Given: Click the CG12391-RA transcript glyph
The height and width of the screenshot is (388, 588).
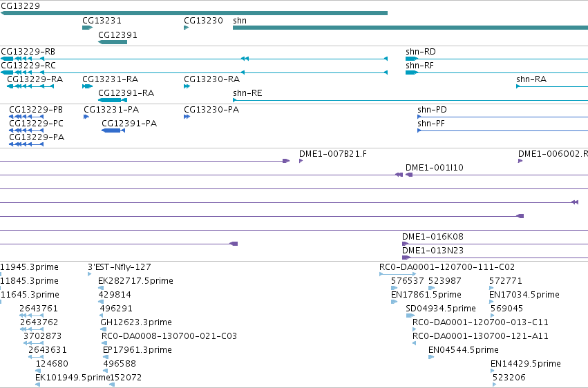Looking at the screenshot, I should coord(113,100).
